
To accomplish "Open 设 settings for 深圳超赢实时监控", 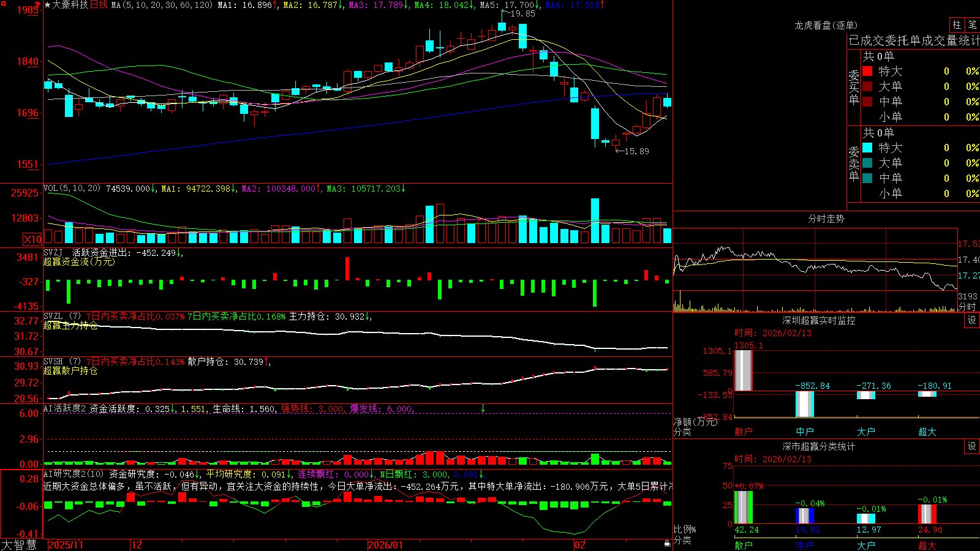I will pyautogui.click(x=972, y=320).
